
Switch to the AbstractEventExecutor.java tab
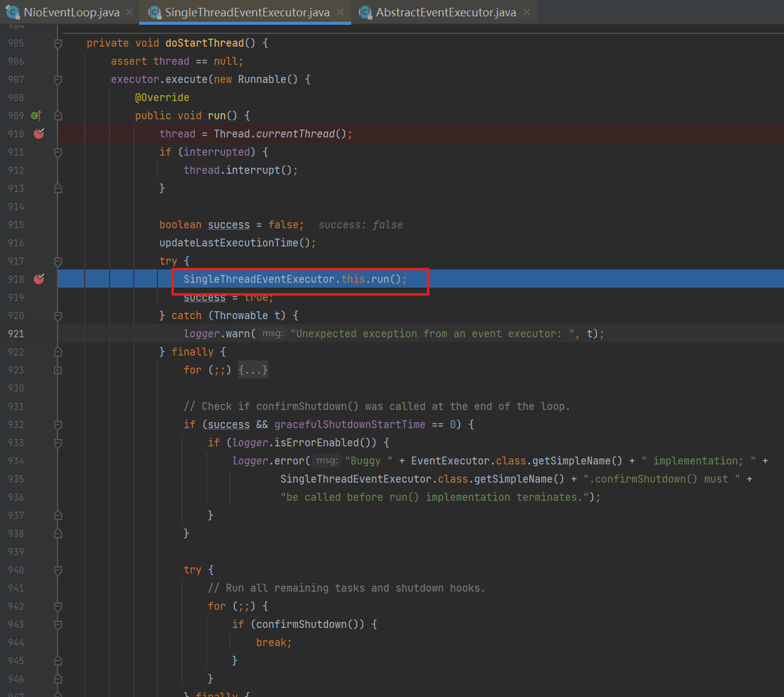coord(446,12)
